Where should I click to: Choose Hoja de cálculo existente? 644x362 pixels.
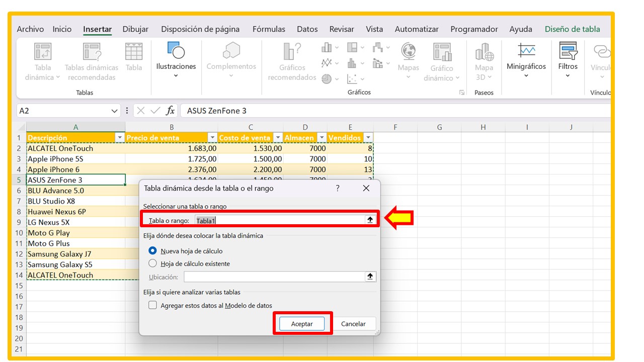152,263
